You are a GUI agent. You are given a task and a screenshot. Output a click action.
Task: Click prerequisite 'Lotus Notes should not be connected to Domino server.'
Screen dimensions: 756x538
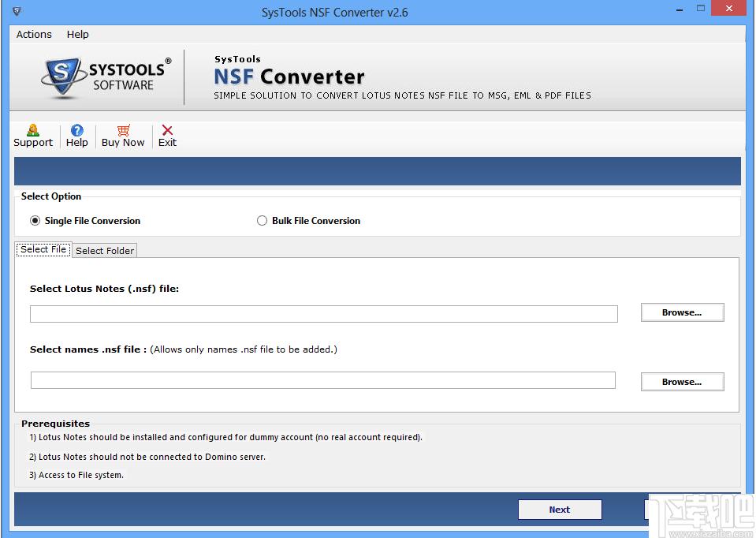pyautogui.click(x=147, y=457)
